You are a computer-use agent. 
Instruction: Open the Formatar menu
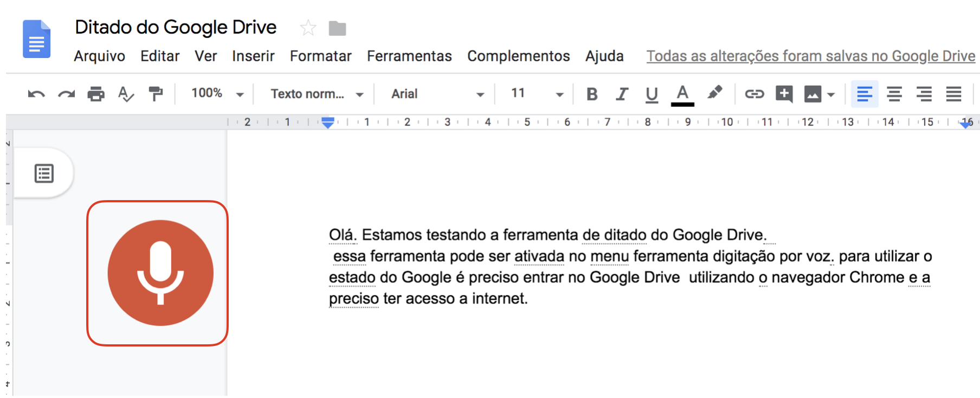pyautogui.click(x=321, y=56)
